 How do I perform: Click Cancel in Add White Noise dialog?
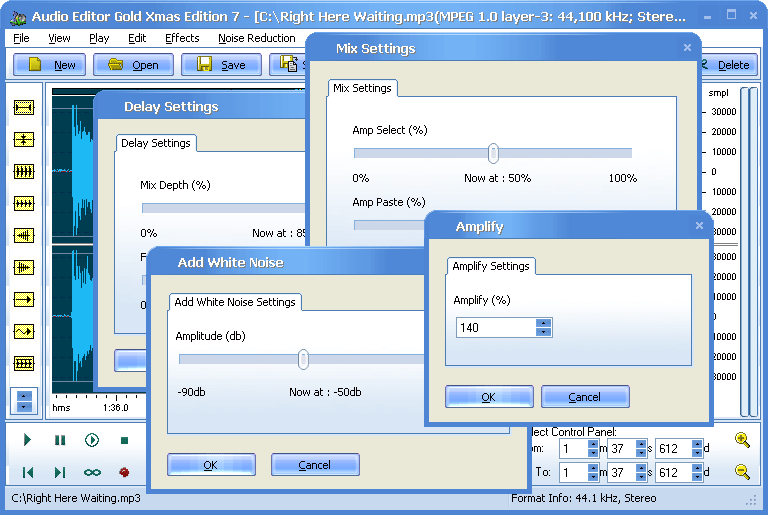pos(315,465)
